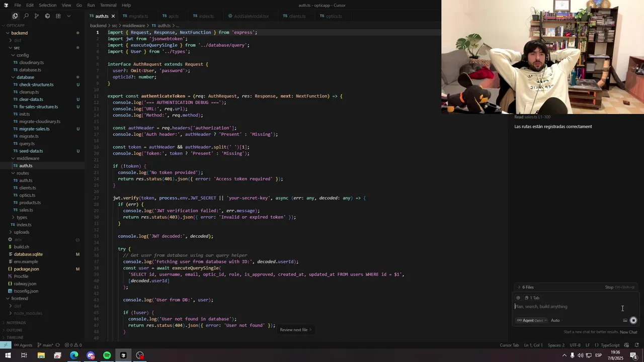
Task: Click the New Chat link
Action: 628,332
